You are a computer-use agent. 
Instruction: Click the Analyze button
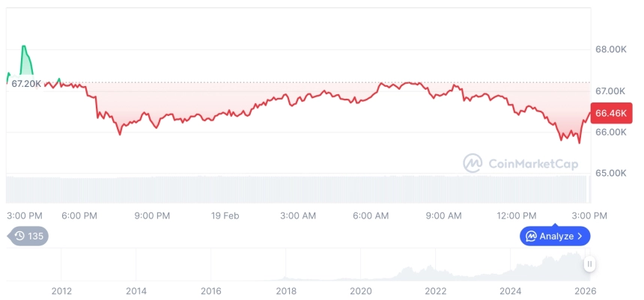(555, 236)
